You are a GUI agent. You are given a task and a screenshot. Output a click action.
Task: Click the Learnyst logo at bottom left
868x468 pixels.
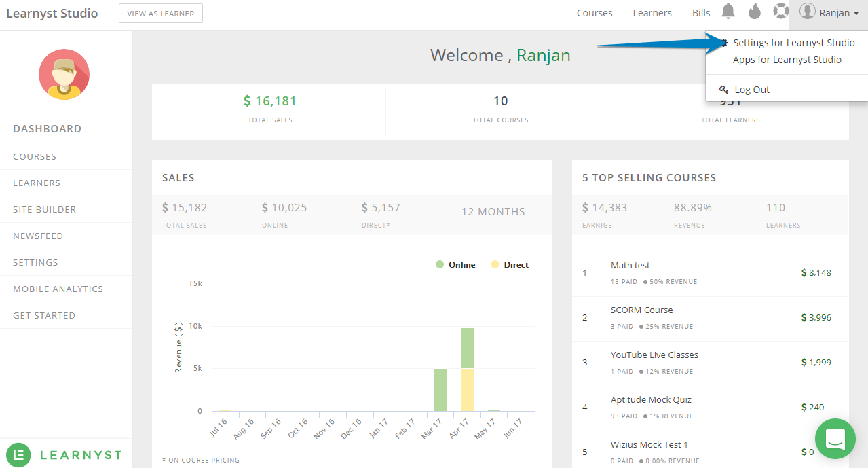(x=64, y=454)
